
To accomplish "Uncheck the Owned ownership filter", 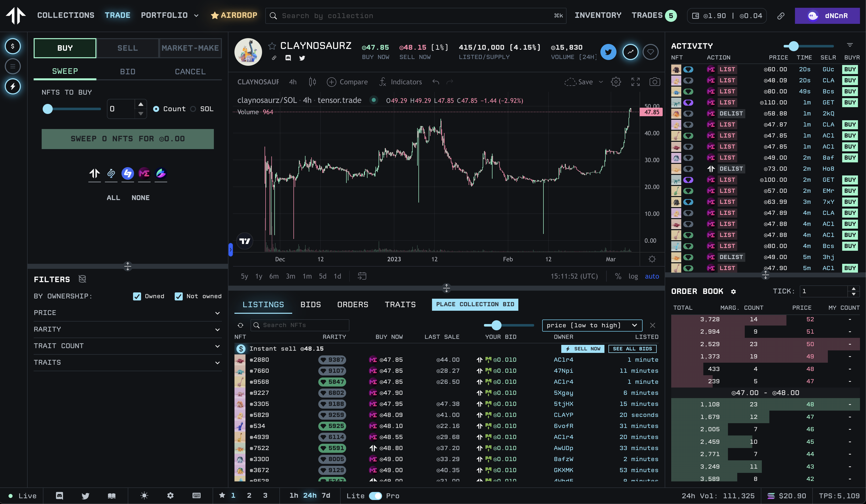I will pos(137,296).
